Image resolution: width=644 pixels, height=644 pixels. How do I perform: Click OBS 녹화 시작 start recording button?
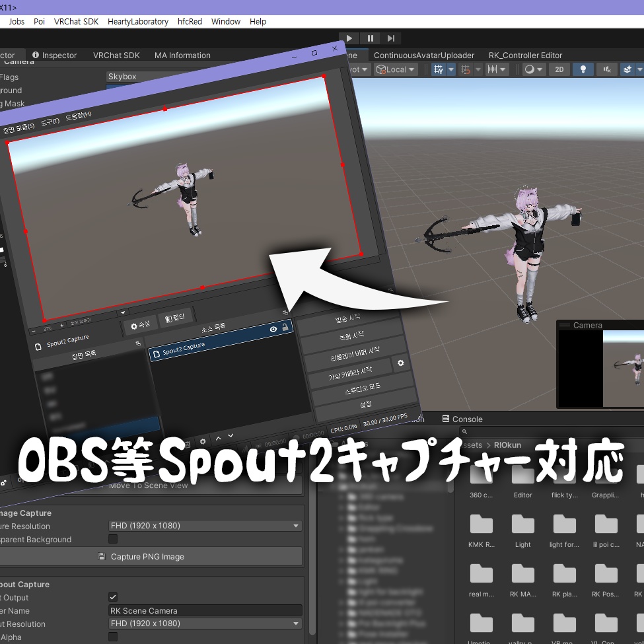point(351,336)
